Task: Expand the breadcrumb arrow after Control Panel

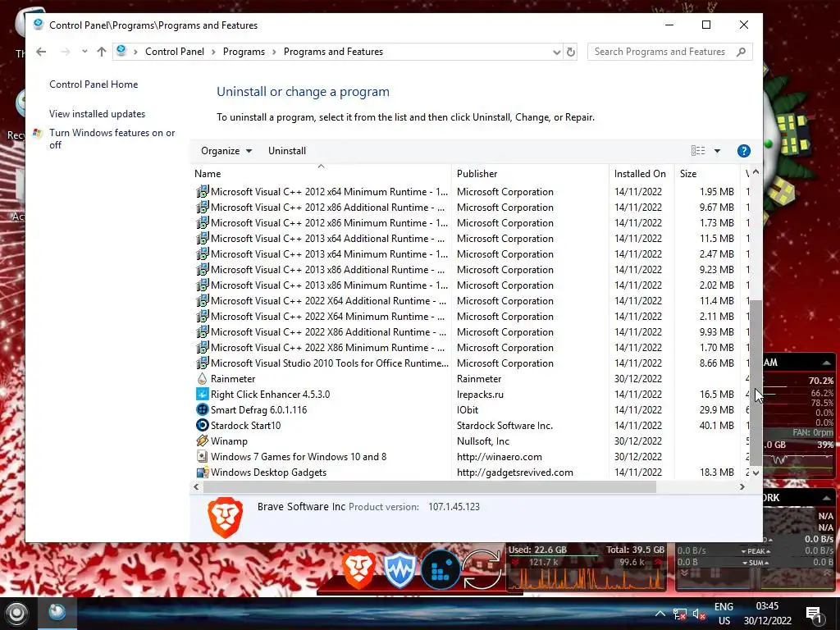Action: tap(213, 52)
